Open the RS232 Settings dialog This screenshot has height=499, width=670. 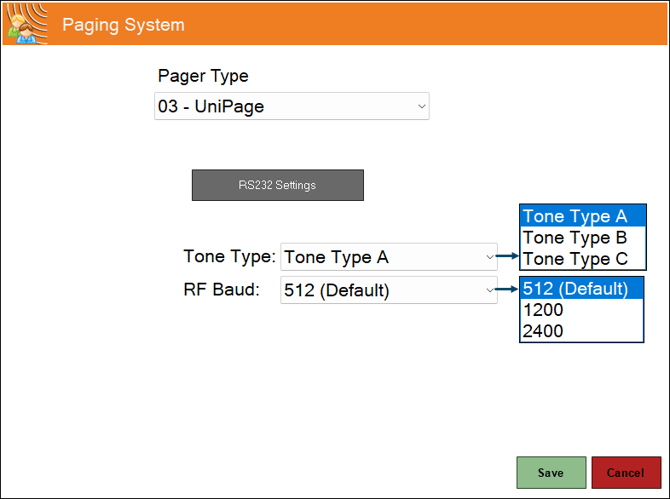tap(278, 185)
